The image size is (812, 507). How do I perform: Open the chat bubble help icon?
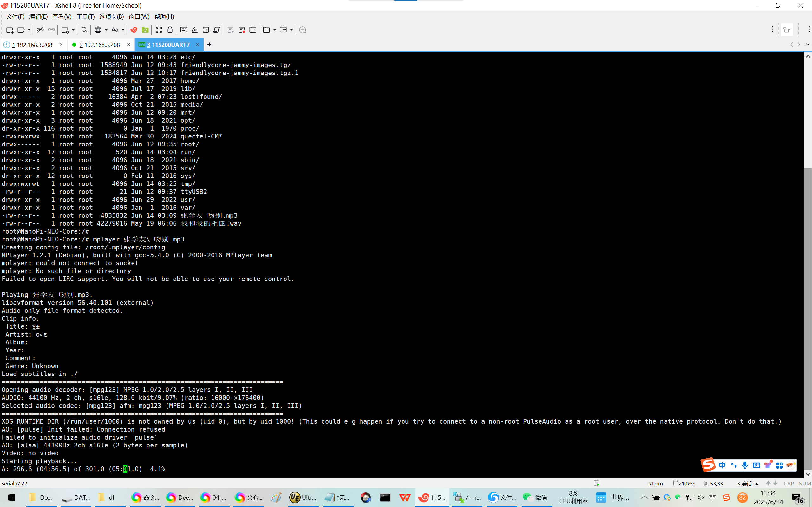(302, 30)
